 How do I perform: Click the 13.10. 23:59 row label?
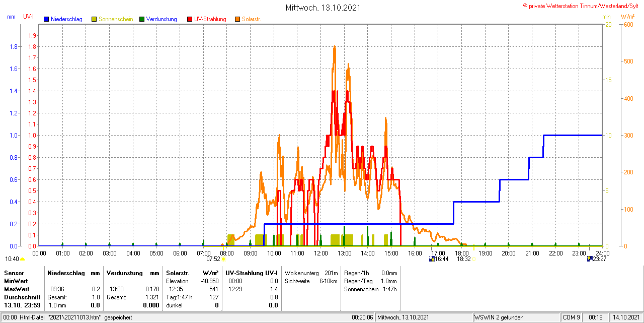pos(22,305)
